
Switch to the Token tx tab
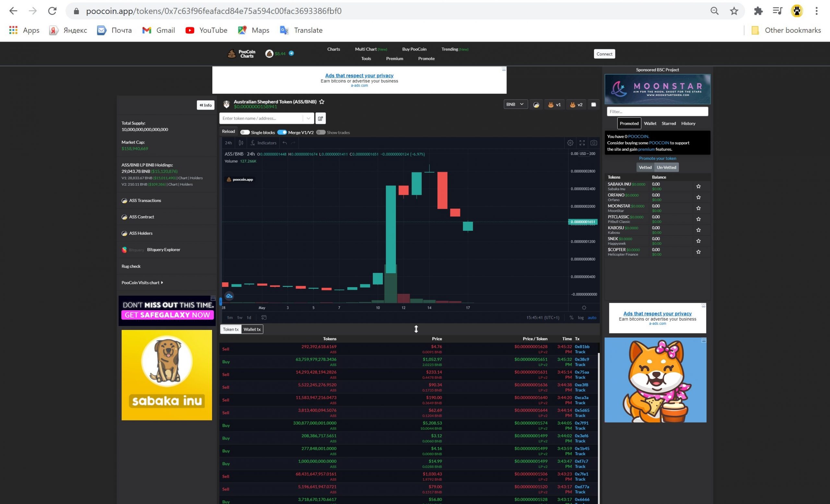point(231,329)
